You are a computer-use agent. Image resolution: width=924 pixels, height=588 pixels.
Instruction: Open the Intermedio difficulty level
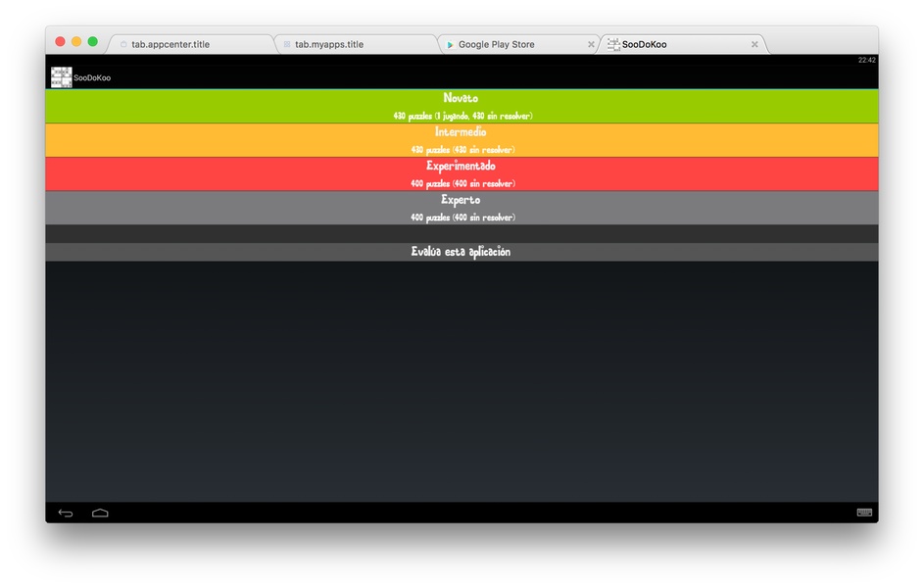[462, 140]
